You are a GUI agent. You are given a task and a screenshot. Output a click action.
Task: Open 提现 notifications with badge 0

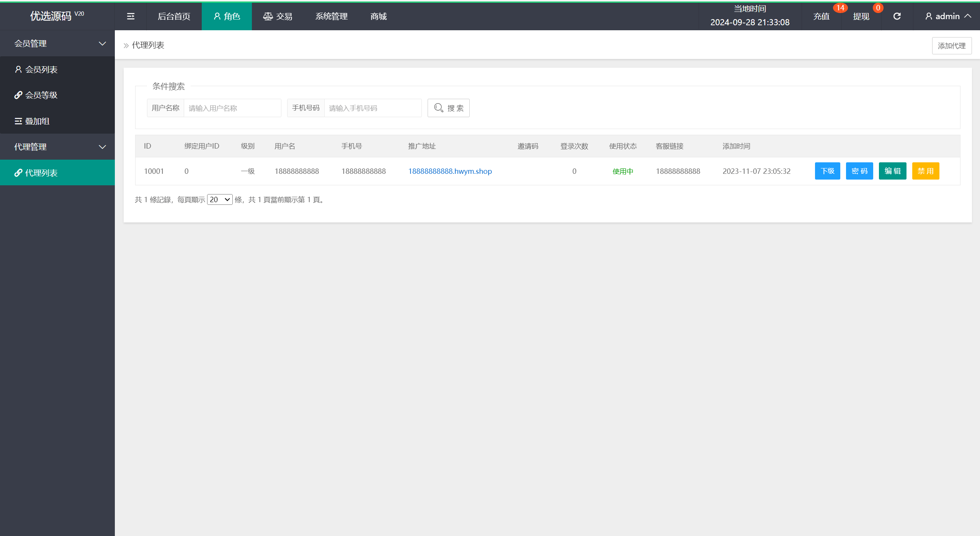tap(861, 16)
